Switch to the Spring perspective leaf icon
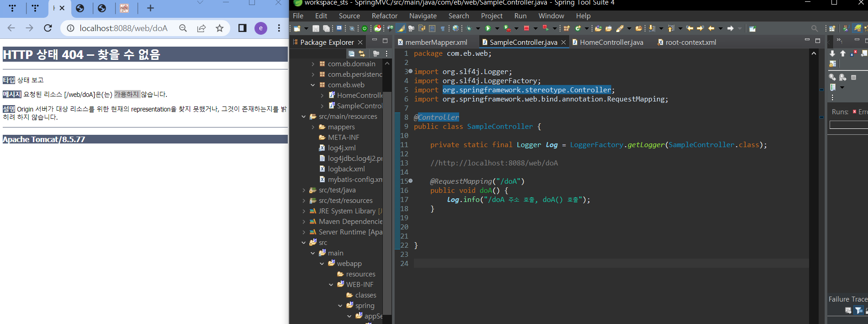This screenshot has width=868, height=324. point(858,28)
